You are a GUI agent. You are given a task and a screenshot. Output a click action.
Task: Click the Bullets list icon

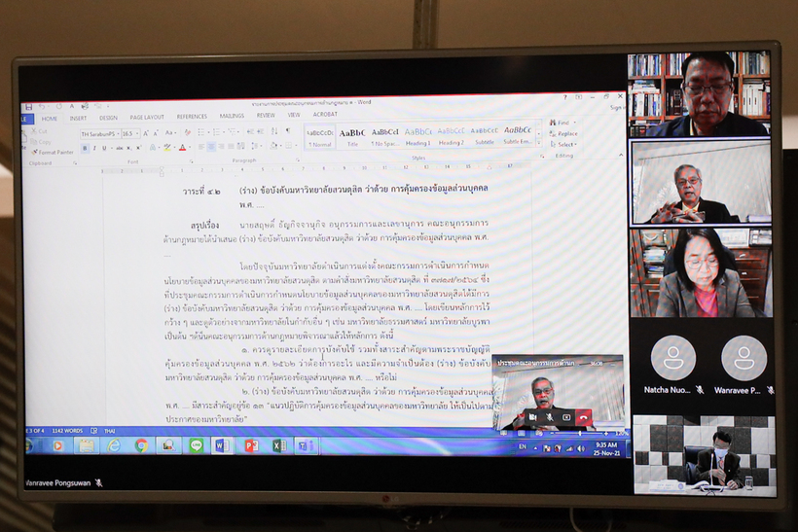click(x=201, y=132)
